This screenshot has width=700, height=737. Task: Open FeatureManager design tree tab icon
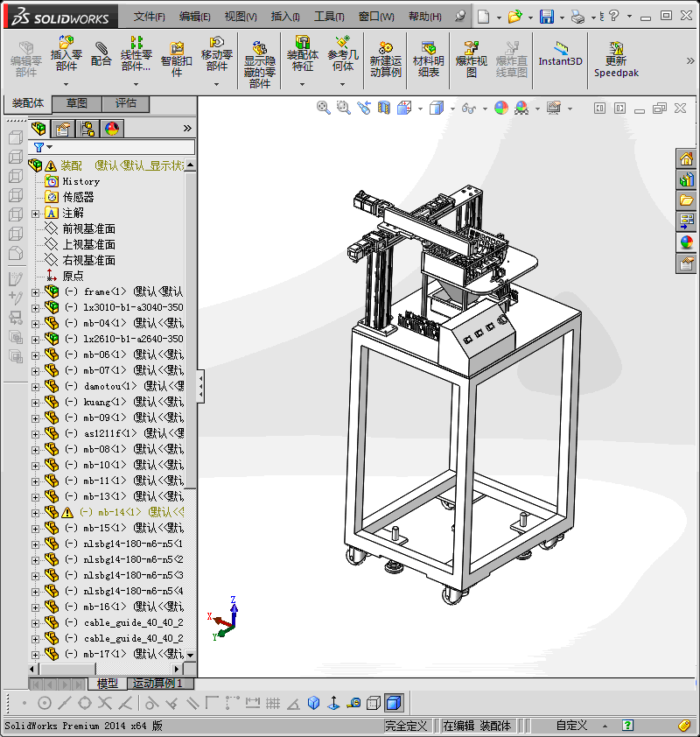pyautogui.click(x=38, y=129)
